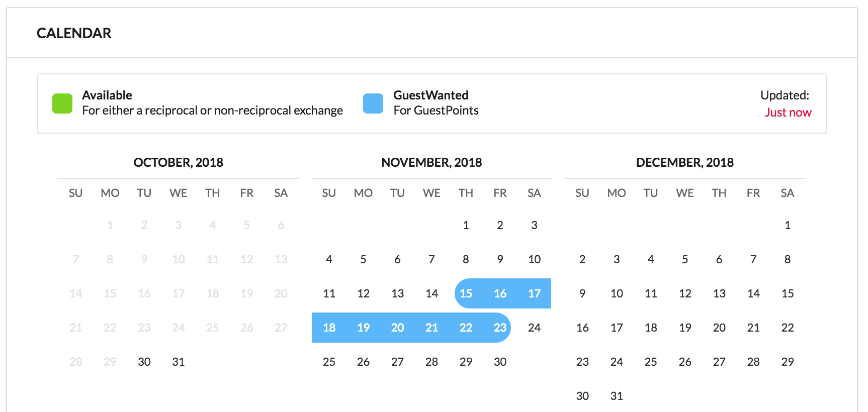Click the GuestWanted legend label
Image resolution: width=868 pixels, height=412 pixels.
tap(430, 95)
